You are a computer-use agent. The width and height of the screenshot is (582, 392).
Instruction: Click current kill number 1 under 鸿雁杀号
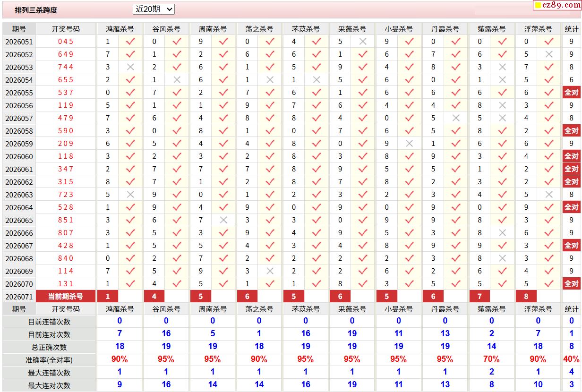pyautogui.click(x=108, y=297)
